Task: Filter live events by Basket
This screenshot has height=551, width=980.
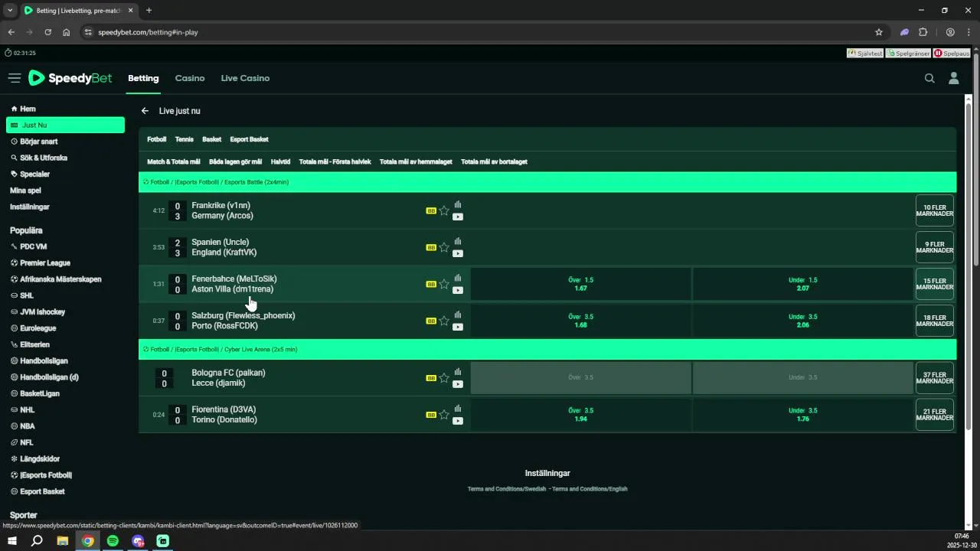Action: [x=212, y=139]
